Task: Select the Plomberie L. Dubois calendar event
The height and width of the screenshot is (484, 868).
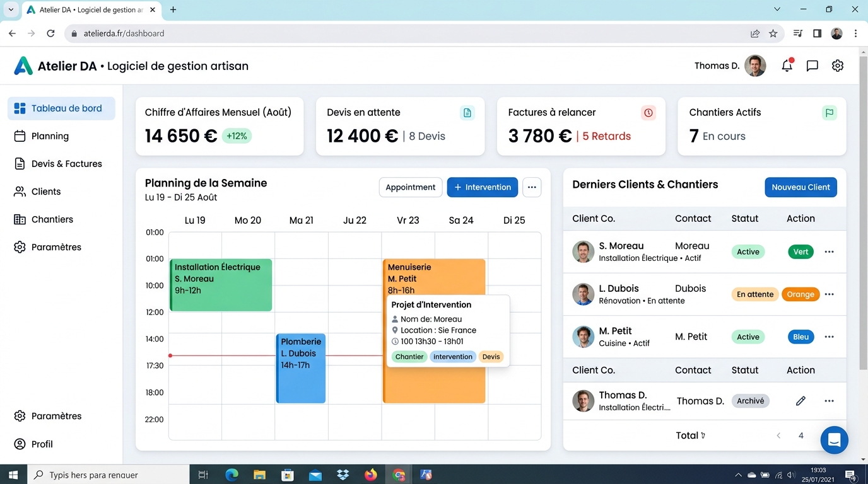Action: click(301, 368)
